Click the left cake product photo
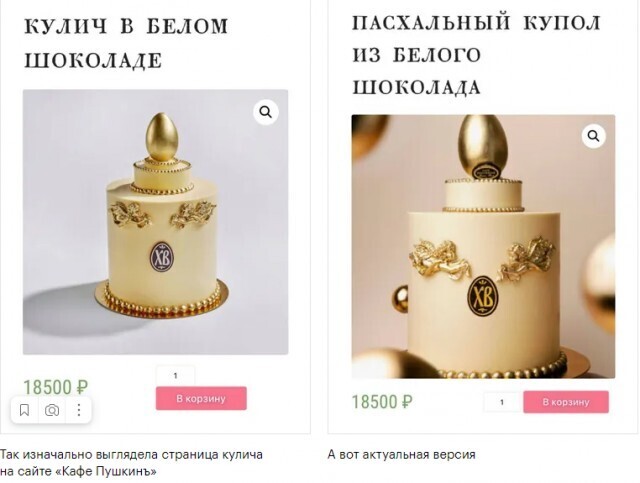 pyautogui.click(x=156, y=222)
